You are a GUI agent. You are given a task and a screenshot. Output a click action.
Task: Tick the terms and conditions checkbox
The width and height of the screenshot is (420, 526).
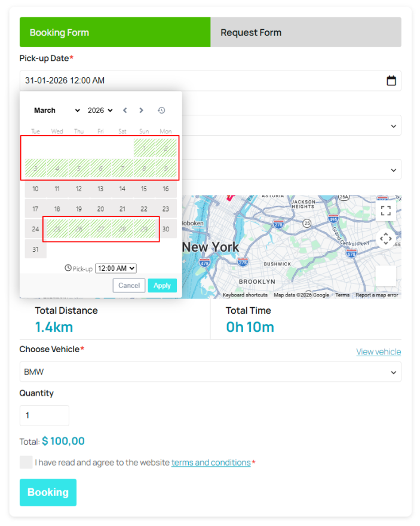pyautogui.click(x=26, y=462)
